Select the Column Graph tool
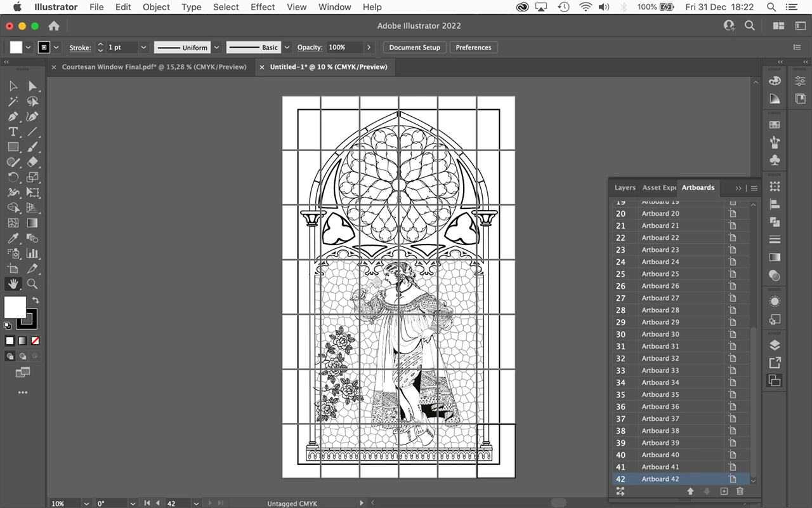812x508 pixels. pos(32,254)
